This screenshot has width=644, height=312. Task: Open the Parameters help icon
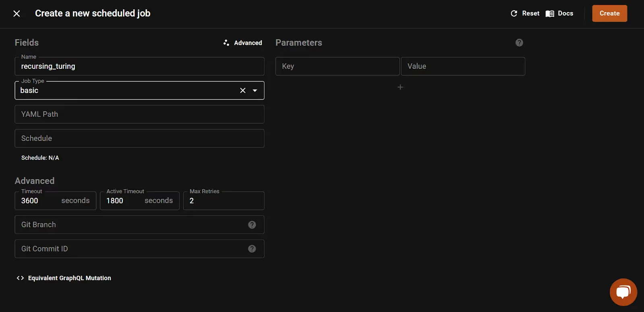click(x=519, y=43)
